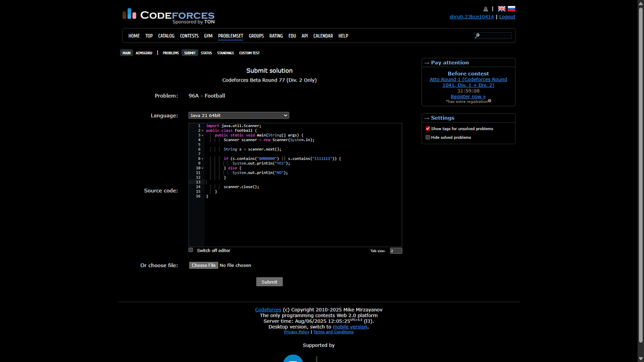The height and width of the screenshot is (362, 644).
Task: Switch to the PROBLEMS sub-tab
Action: (171, 53)
